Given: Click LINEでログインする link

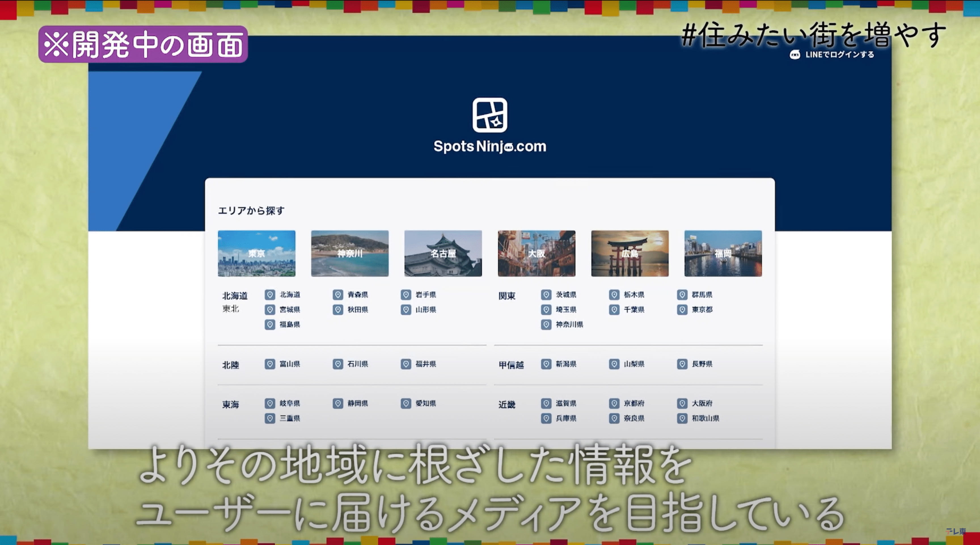Looking at the screenshot, I should coord(839,55).
